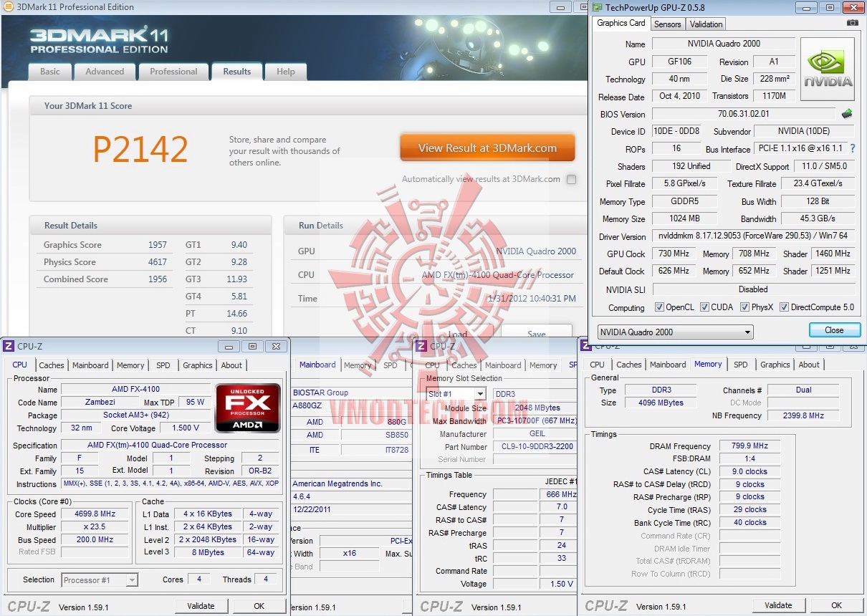Image resolution: width=867 pixels, height=616 pixels.
Task: Click the GPU Clock value 730 MHz
Action: point(674,254)
